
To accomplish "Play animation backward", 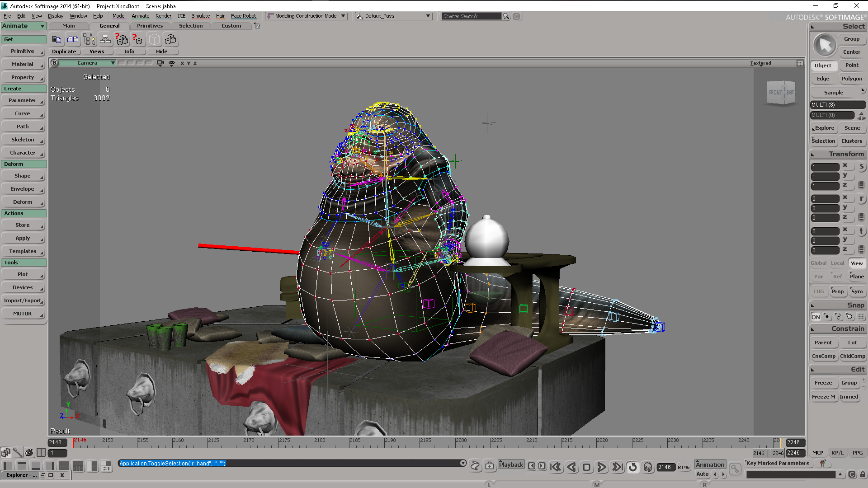I will (571, 467).
